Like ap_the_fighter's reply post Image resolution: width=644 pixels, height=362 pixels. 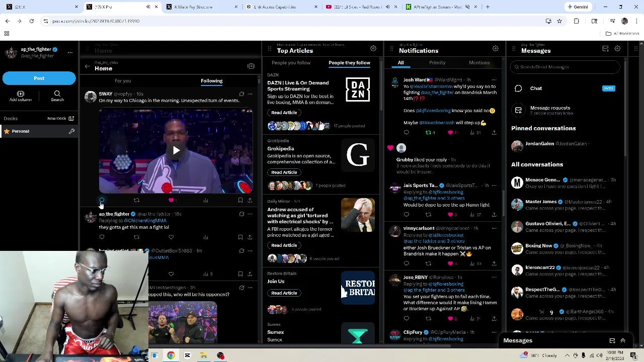[171, 237]
